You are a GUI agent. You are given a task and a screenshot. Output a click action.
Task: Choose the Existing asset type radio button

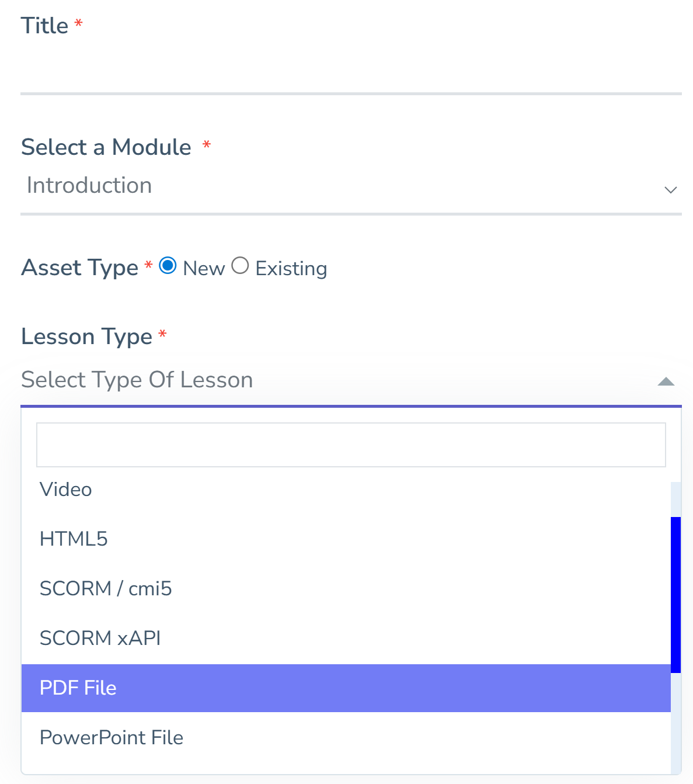pyautogui.click(x=240, y=266)
